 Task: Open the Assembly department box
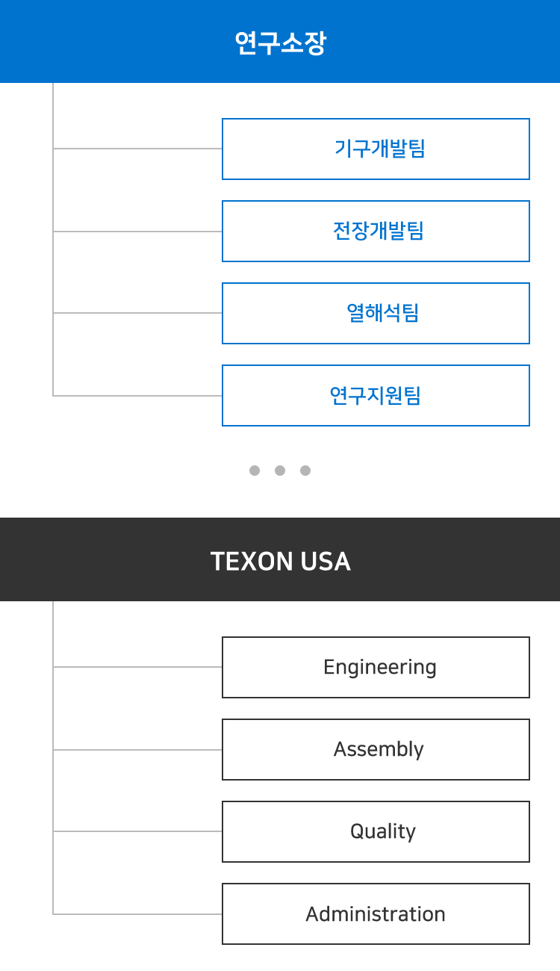[x=376, y=749]
